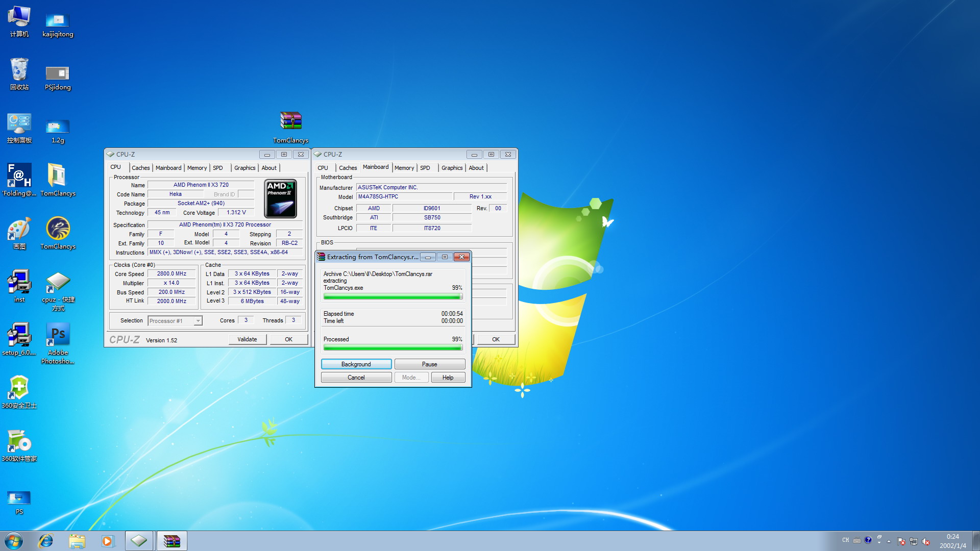Open the Recycle Bin desktop icon
The image size is (980, 551).
(x=19, y=70)
